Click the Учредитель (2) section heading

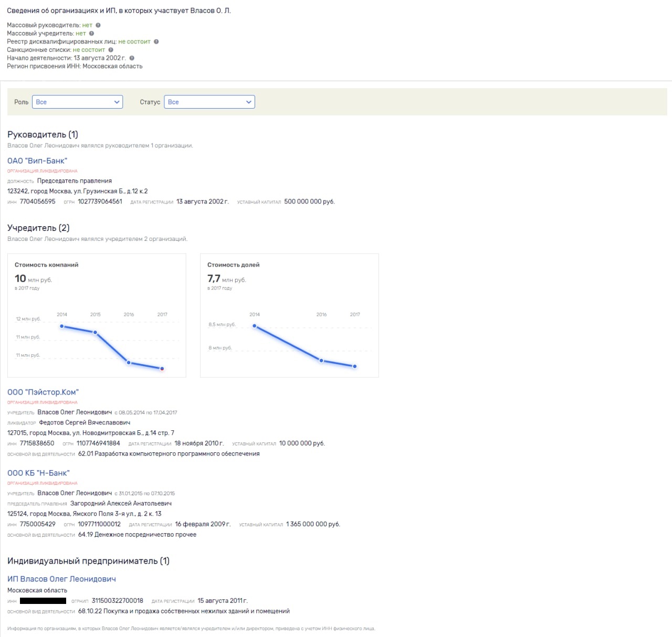tap(38, 228)
